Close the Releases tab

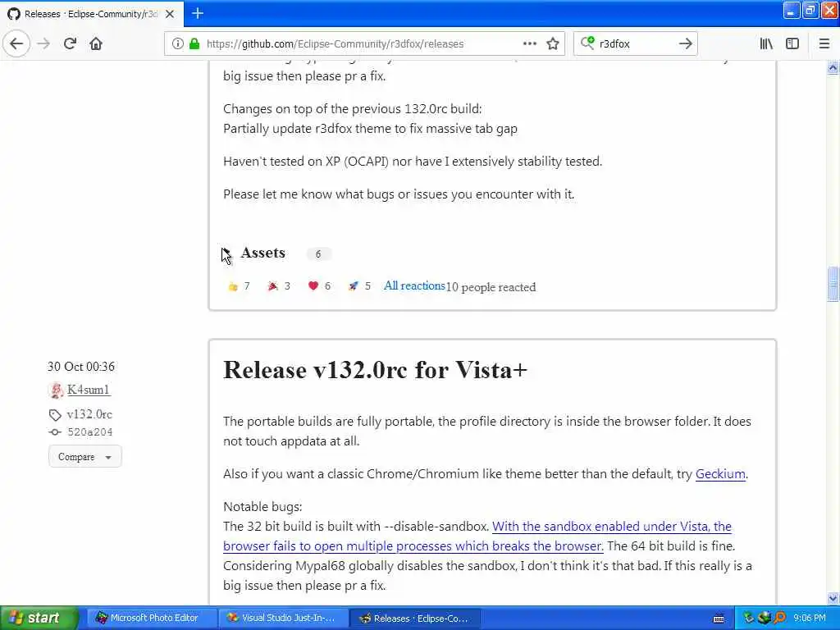(169, 14)
